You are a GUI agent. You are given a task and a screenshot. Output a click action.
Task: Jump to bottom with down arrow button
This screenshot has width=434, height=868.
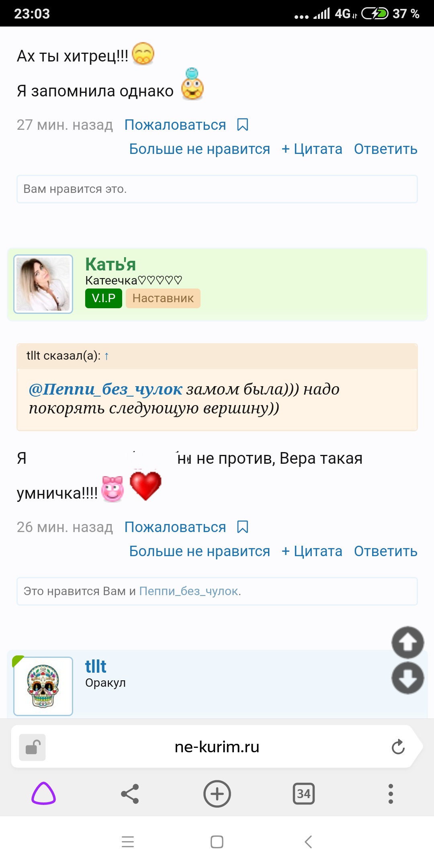click(x=407, y=678)
